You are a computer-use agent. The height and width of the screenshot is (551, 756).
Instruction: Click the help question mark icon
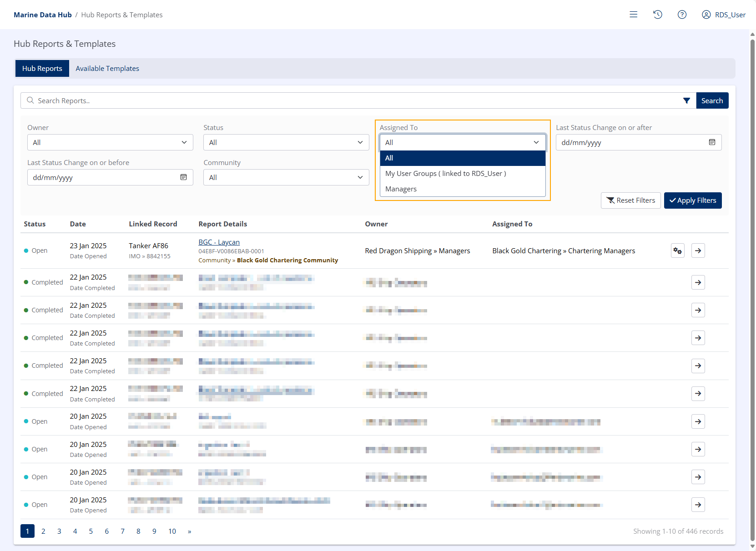[682, 15]
